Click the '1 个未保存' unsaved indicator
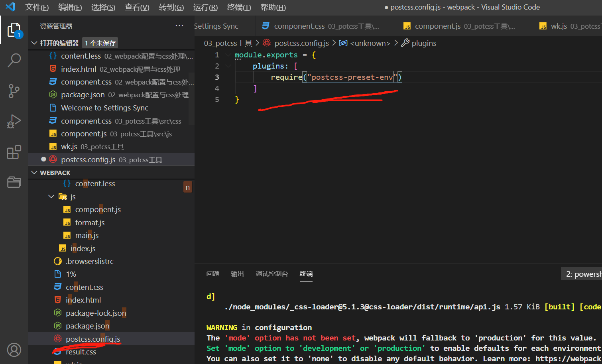The width and height of the screenshot is (602, 364). point(100,43)
